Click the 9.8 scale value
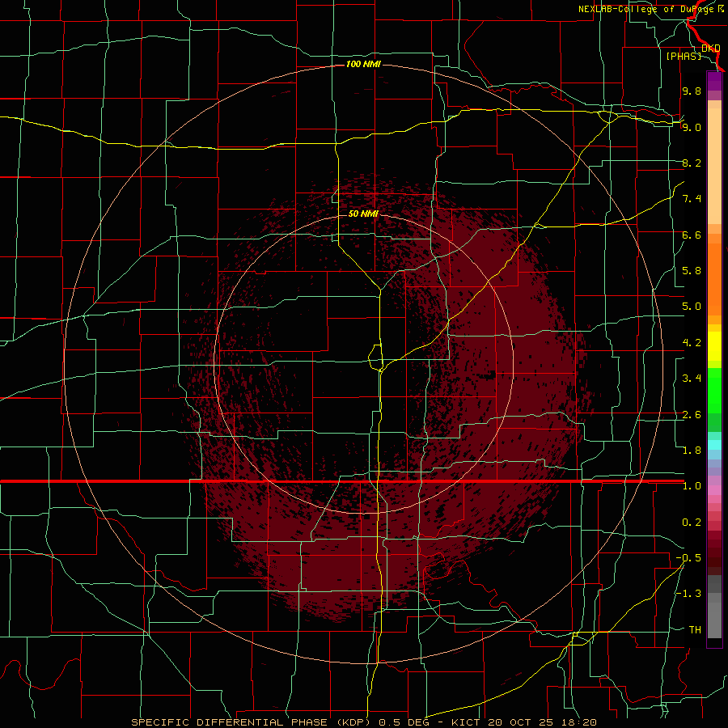The width and height of the screenshot is (728, 728). click(692, 91)
